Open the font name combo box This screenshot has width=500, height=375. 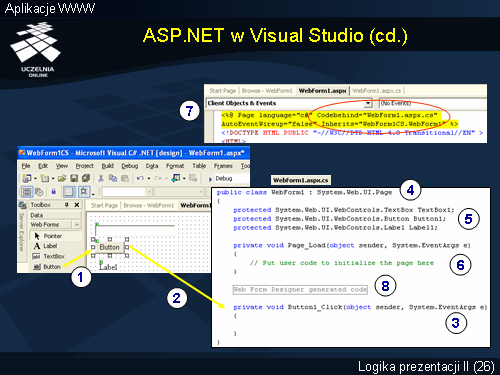pyautogui.click(x=179, y=192)
